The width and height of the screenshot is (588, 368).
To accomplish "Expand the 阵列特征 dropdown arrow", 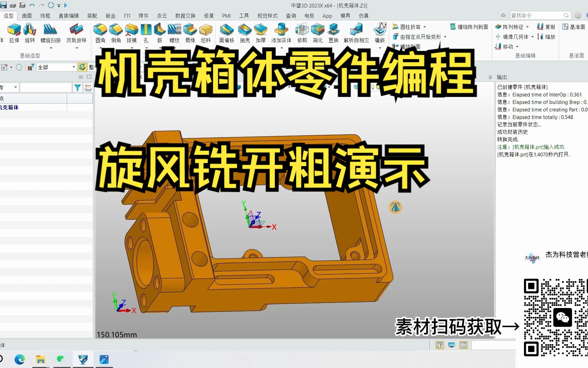I will (527, 27).
